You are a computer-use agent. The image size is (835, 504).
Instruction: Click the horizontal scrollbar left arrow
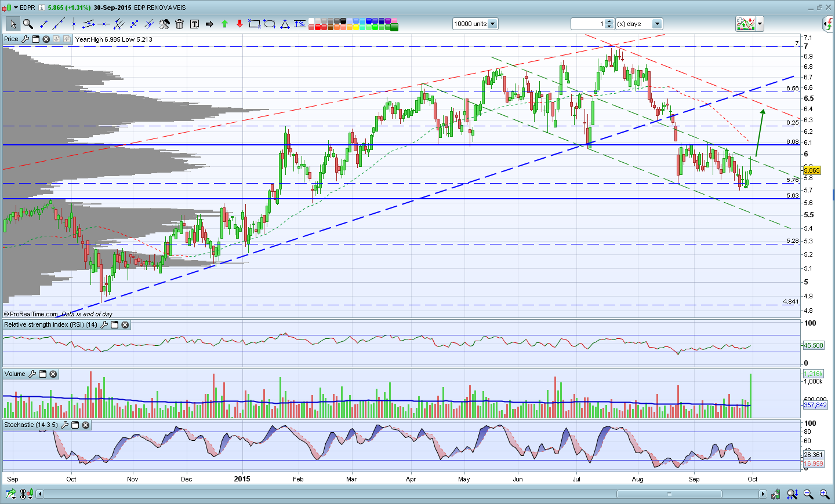[40, 494]
